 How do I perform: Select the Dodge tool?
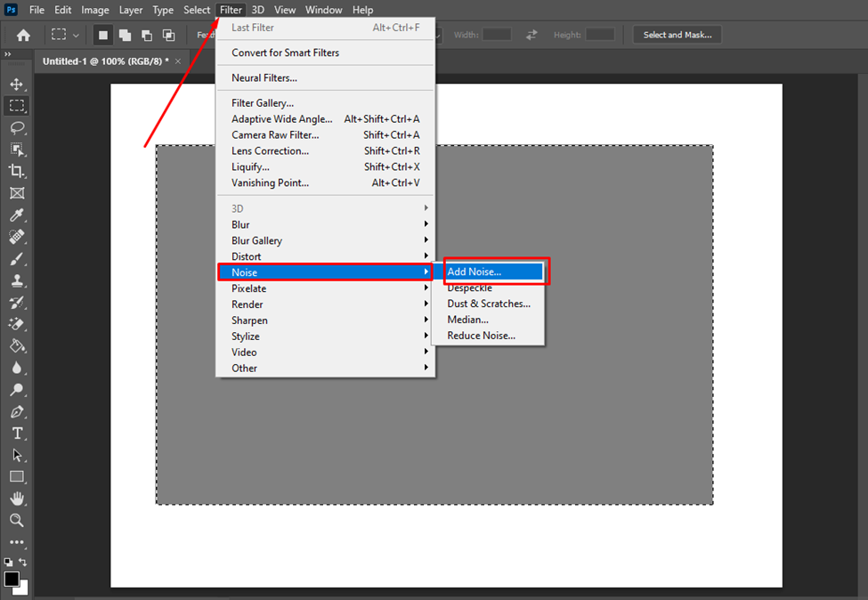17,390
